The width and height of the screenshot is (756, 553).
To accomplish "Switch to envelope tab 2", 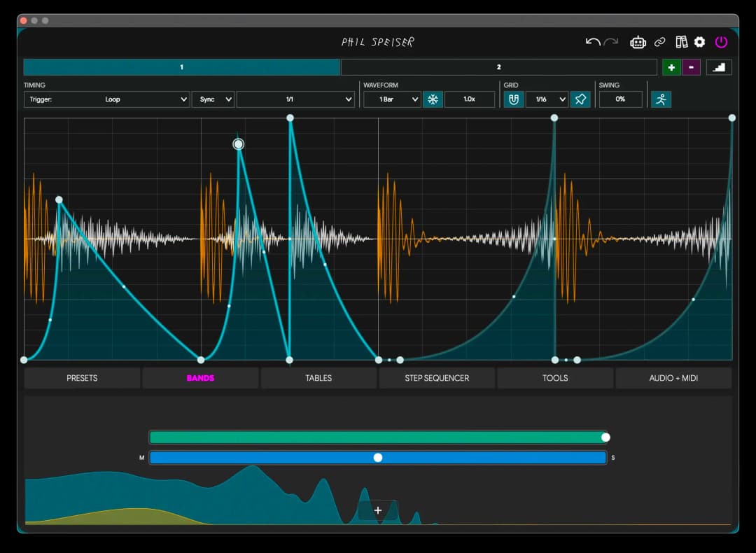I will [499, 67].
